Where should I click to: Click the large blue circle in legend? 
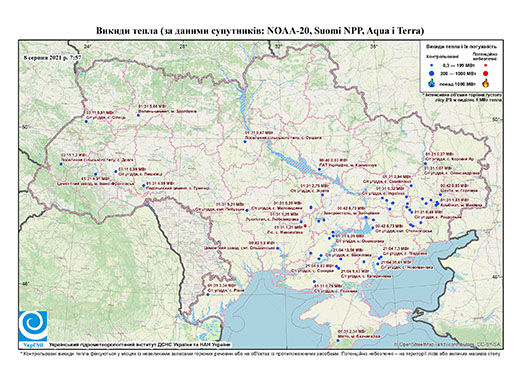click(432, 73)
